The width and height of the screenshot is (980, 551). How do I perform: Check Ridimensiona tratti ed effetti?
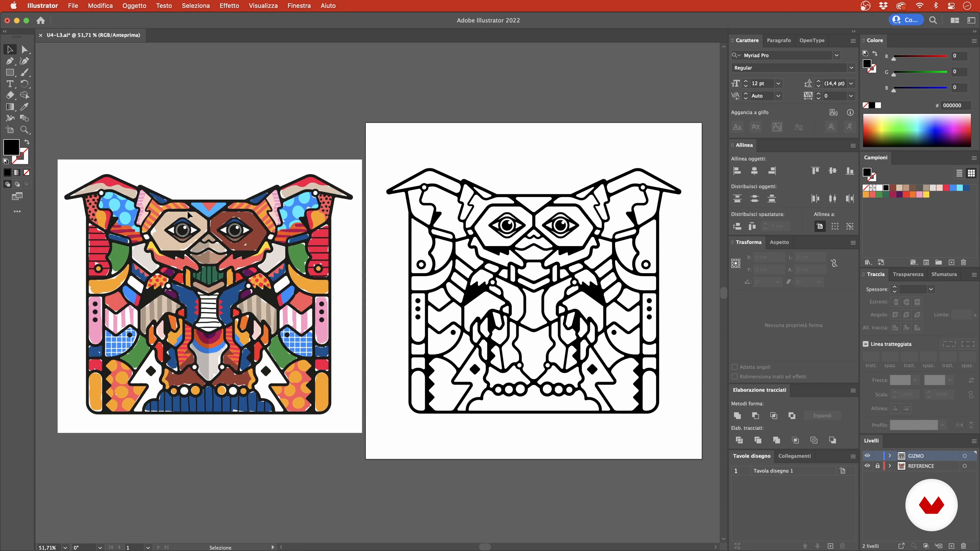[734, 377]
